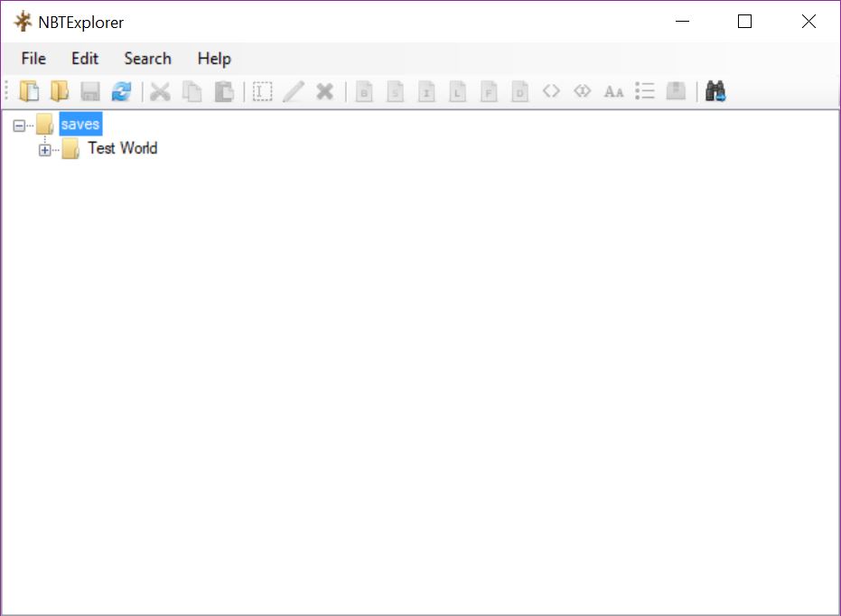Screen dimensions: 841x616
Task: Click the Paste clipboard icon
Action: pos(224,91)
